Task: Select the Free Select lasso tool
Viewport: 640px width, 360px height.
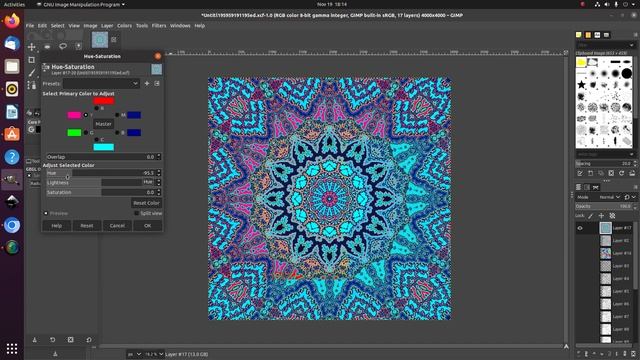Action: point(63,47)
